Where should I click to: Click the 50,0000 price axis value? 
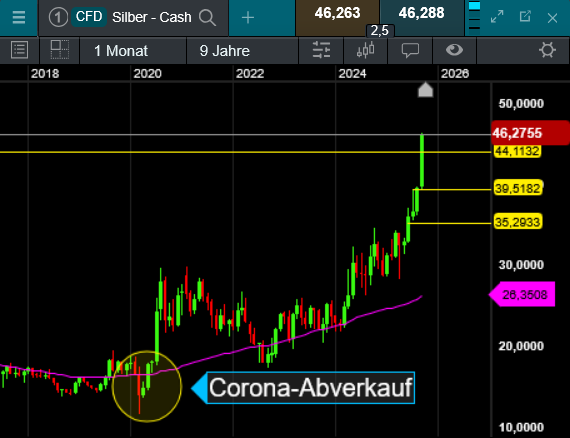pyautogui.click(x=521, y=104)
